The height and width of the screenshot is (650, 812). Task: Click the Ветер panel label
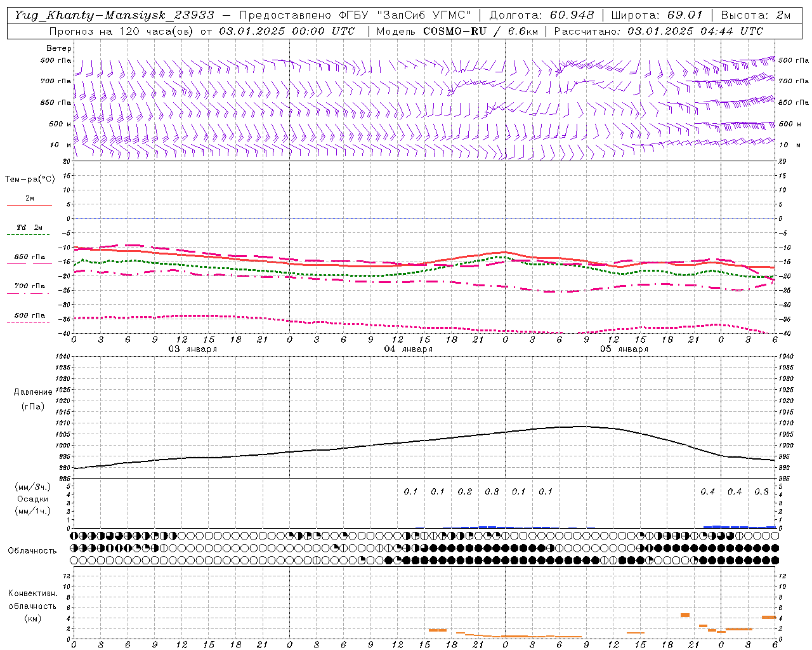point(59,48)
